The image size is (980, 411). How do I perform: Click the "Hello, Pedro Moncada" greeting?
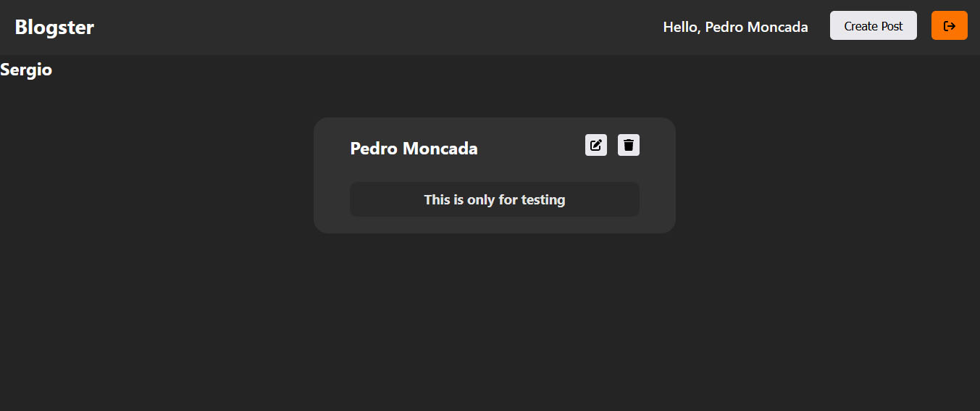736,27
